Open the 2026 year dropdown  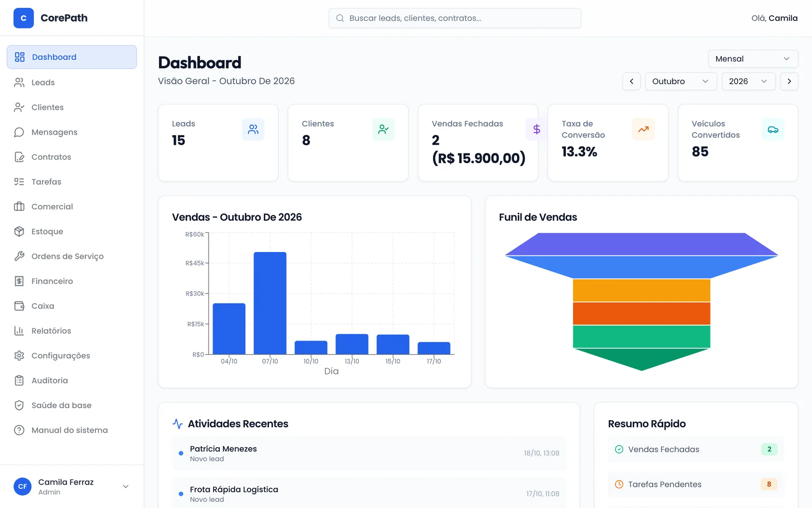click(x=749, y=81)
